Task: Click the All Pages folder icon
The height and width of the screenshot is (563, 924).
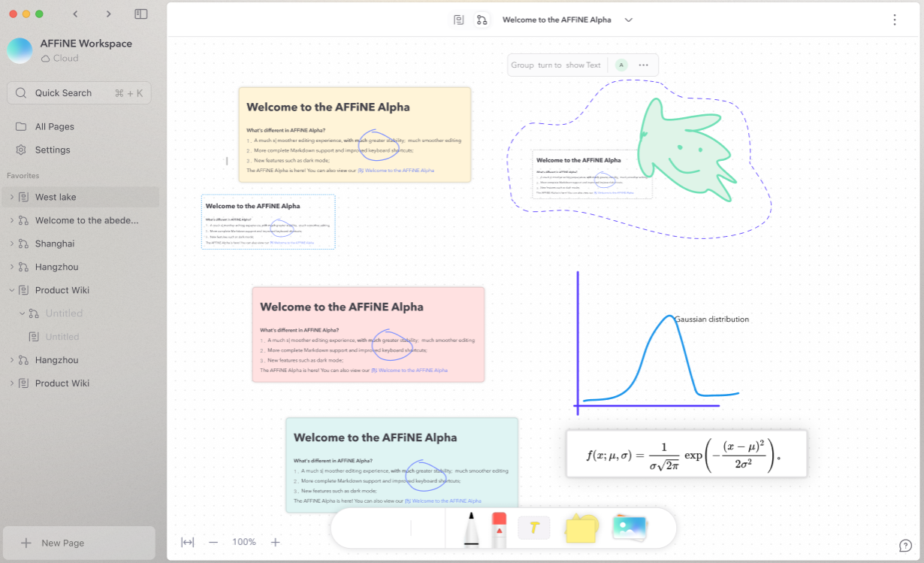Action: (x=21, y=126)
